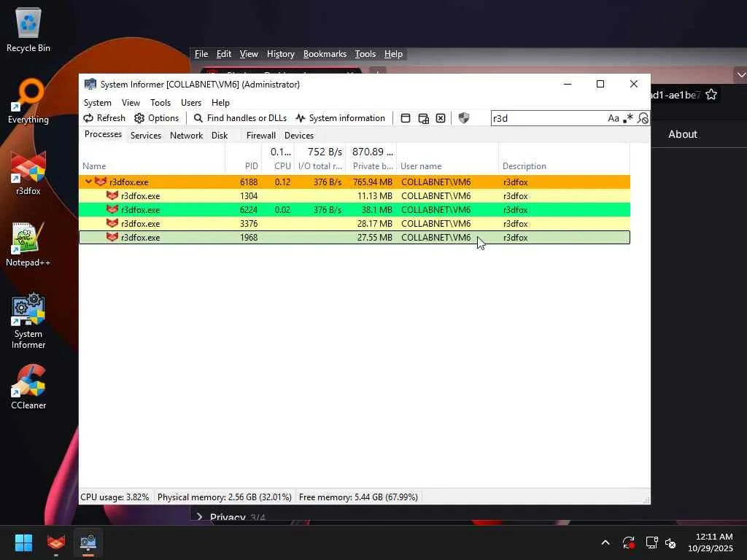Sort by the Name column header
Screen dimensions: 747x560
coord(152,166)
